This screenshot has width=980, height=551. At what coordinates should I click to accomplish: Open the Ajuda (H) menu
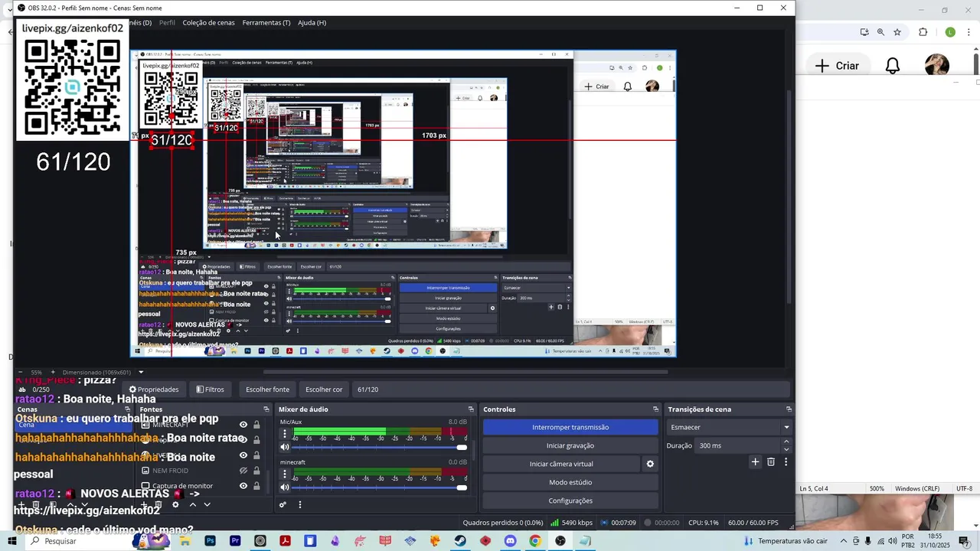pyautogui.click(x=312, y=23)
